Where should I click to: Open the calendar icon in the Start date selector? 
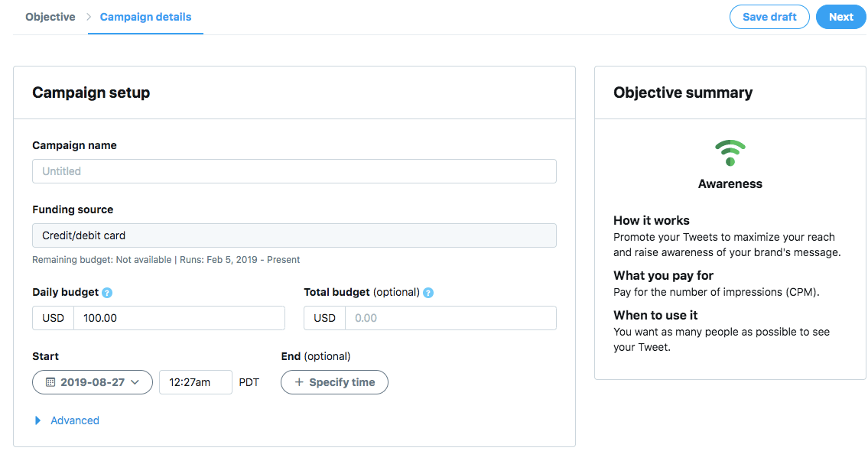point(50,382)
